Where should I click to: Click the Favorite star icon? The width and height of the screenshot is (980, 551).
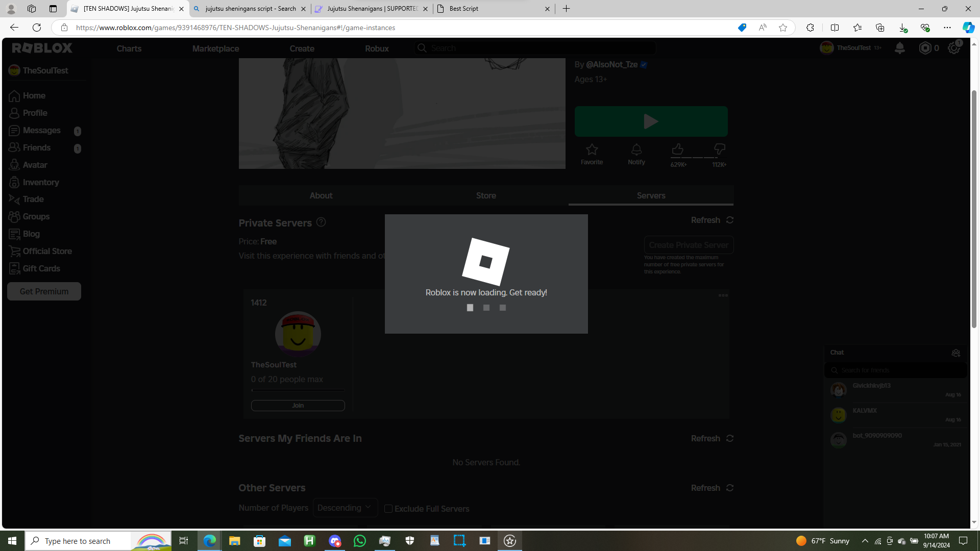pos(592,149)
